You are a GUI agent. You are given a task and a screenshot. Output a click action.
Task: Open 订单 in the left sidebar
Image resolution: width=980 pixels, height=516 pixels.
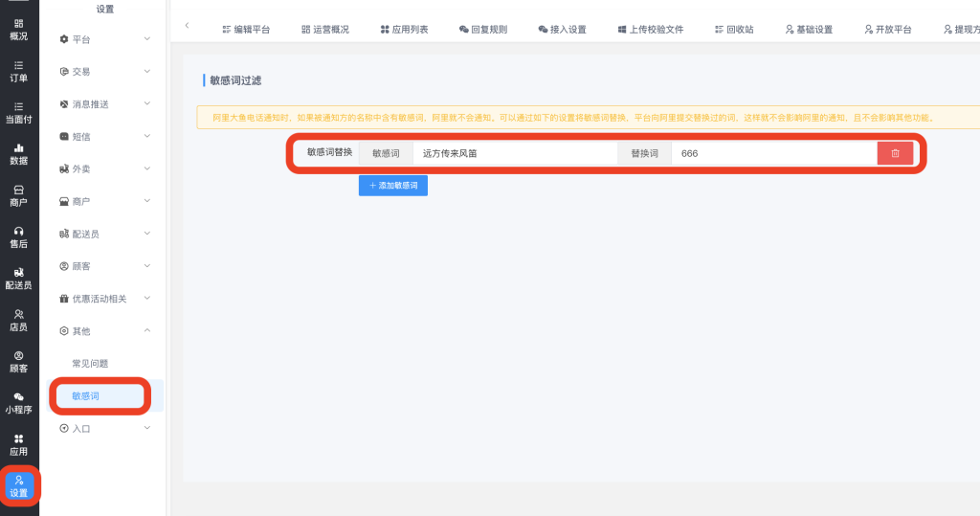[19, 72]
